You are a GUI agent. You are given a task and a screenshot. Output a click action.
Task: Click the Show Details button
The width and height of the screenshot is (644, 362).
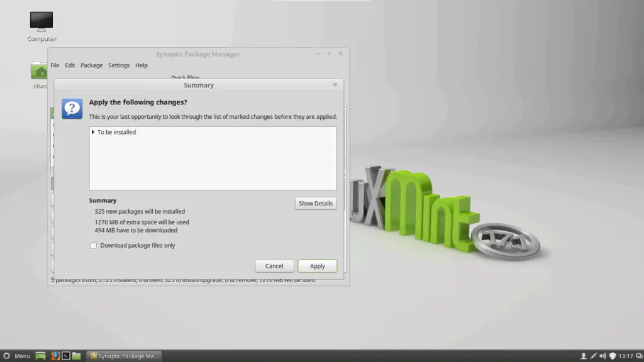316,203
